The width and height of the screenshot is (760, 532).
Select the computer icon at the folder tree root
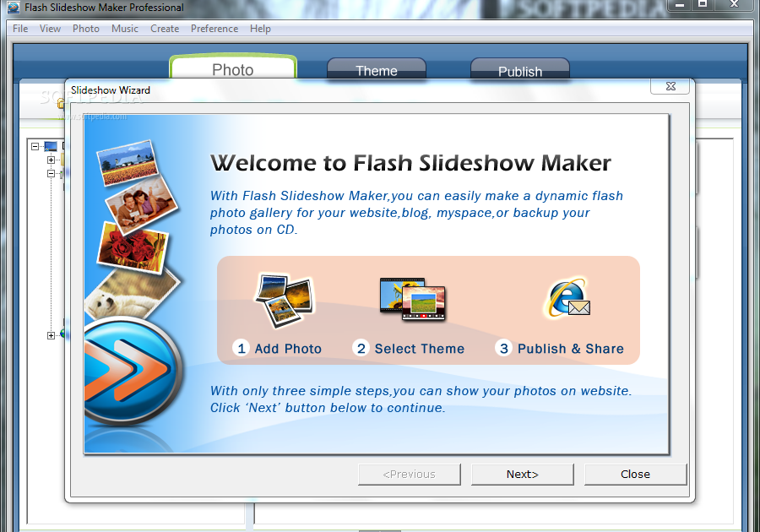coord(49,144)
